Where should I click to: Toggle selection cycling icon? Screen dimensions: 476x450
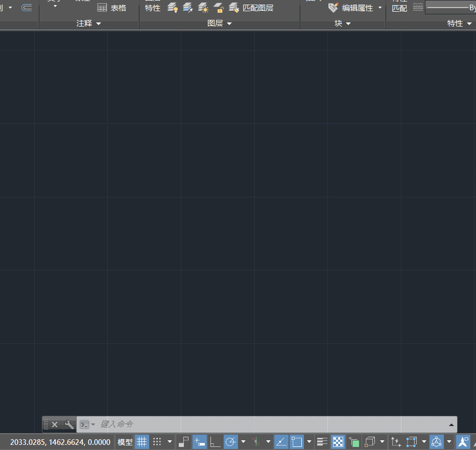click(354, 442)
